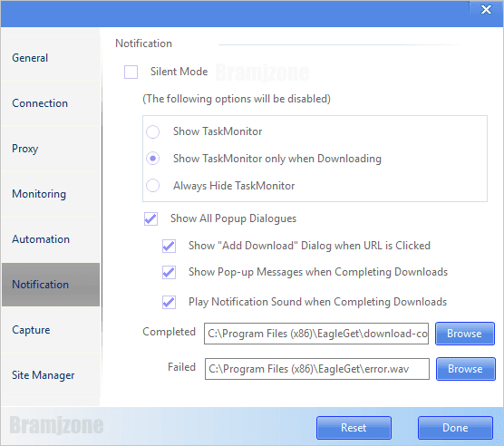The width and height of the screenshot is (504, 446).
Task: Open Site Manager settings
Action: click(x=51, y=375)
